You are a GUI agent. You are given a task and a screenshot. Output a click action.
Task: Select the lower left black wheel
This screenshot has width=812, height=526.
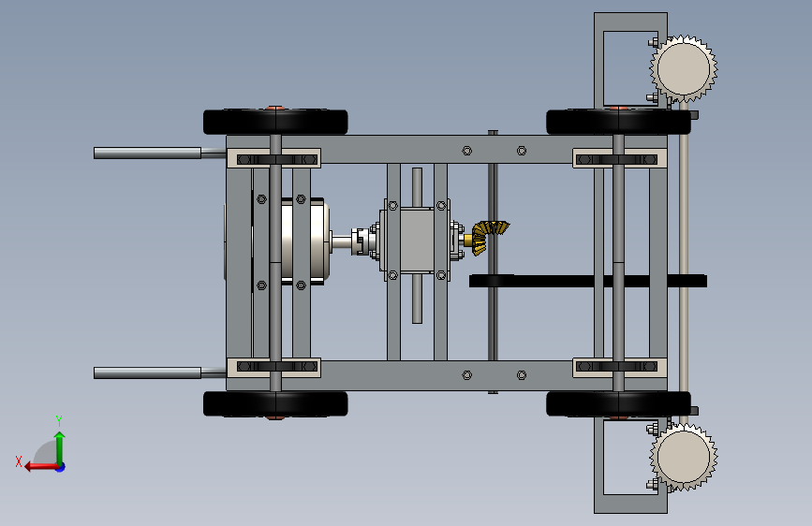click(275, 403)
